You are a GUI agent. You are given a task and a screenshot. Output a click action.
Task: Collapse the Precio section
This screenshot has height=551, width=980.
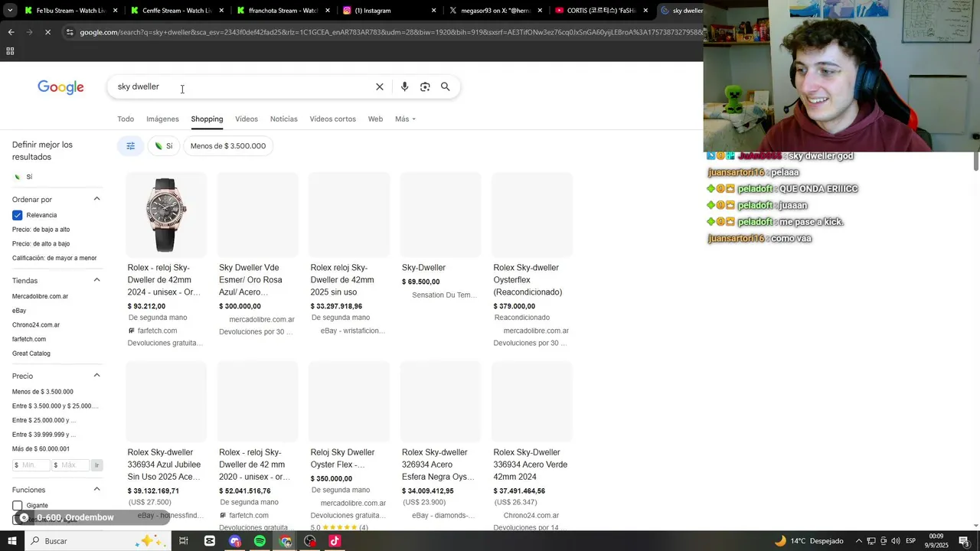96,376
